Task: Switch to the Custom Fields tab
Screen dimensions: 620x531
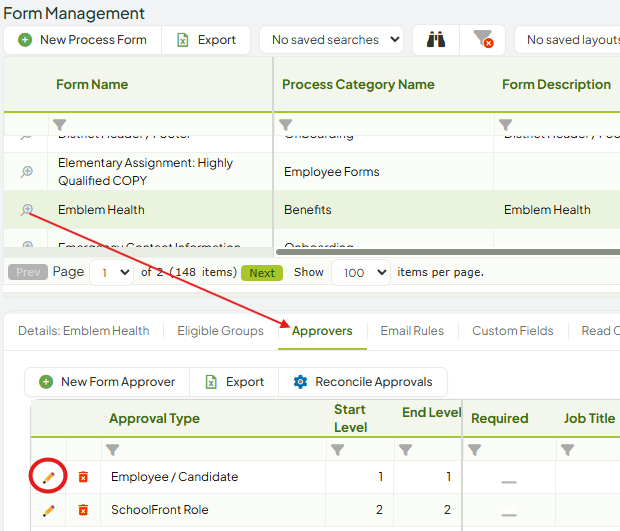Action: pyautogui.click(x=512, y=331)
